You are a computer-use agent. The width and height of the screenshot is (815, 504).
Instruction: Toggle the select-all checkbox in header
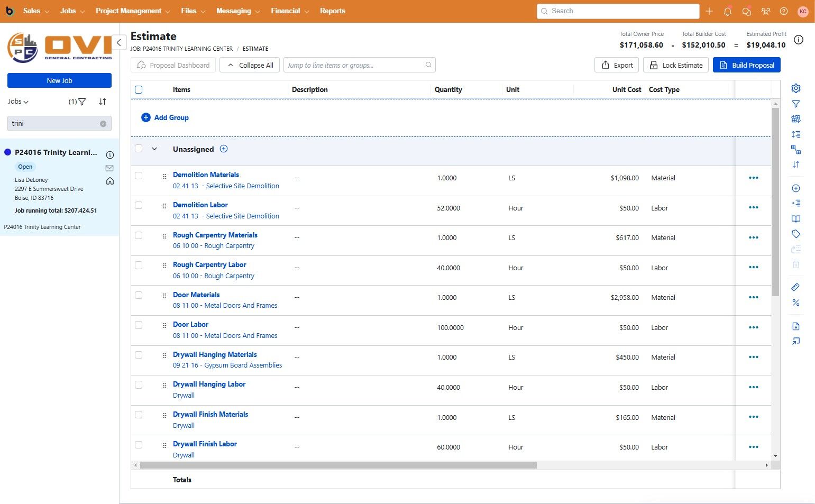pyautogui.click(x=139, y=90)
